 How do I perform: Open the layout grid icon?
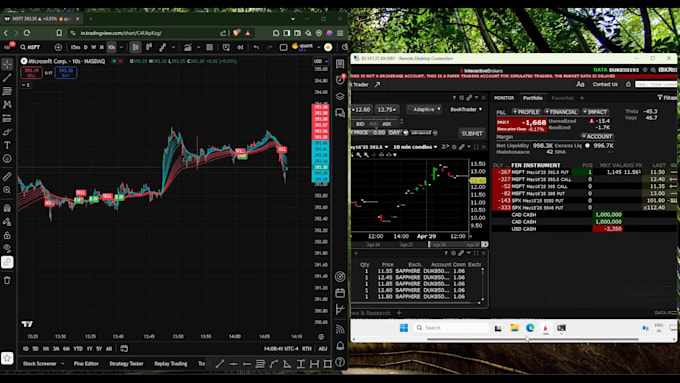[209, 47]
